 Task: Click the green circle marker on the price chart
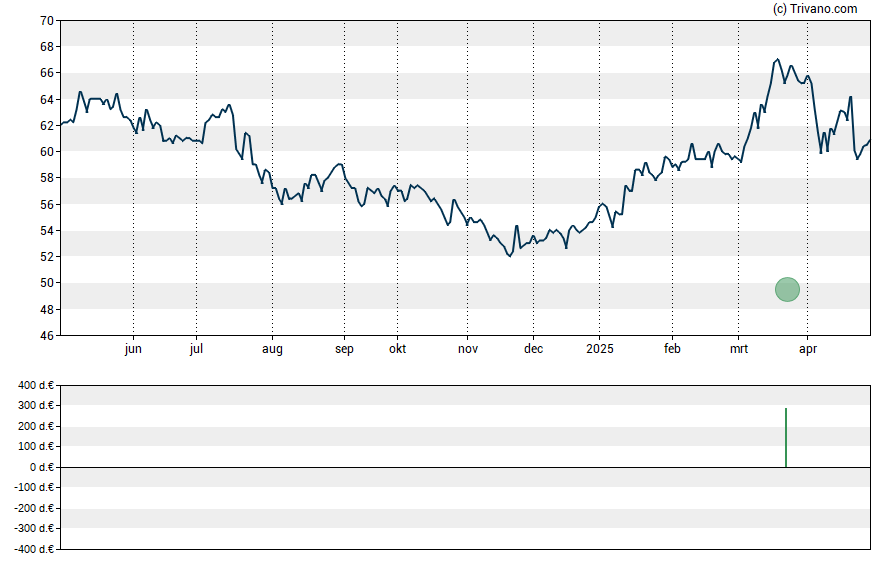point(787,289)
